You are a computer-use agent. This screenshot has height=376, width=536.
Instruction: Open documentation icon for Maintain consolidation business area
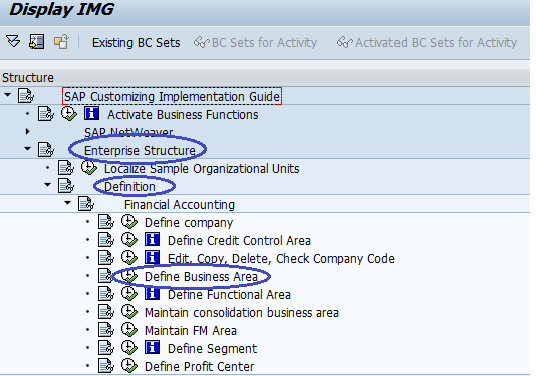click(x=106, y=312)
